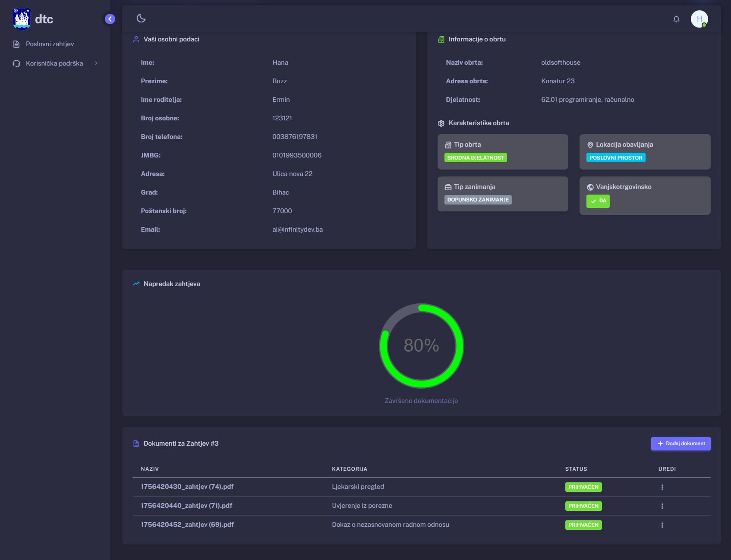Click the SRODNA DJELATNOST badge

(x=476, y=158)
